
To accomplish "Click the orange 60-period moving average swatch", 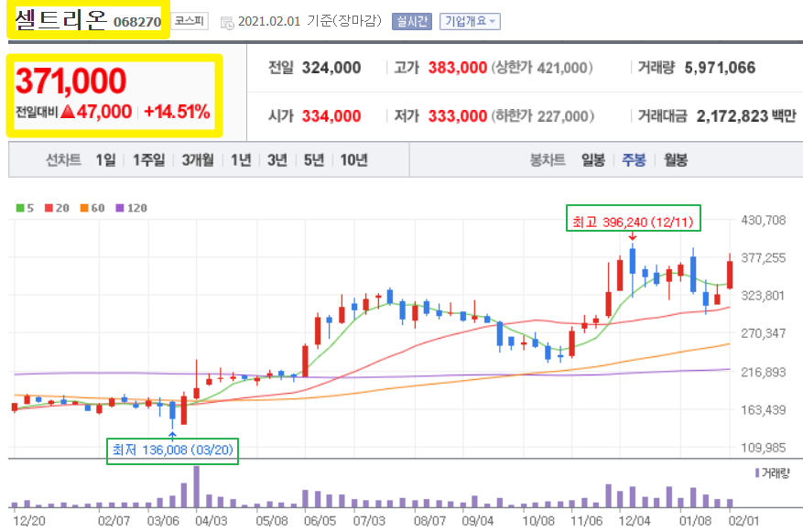I will (x=84, y=208).
